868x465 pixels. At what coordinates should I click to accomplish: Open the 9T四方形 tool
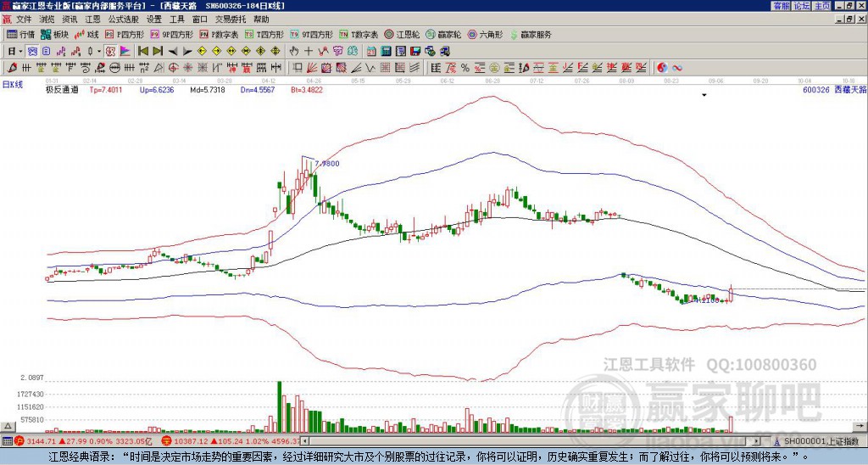point(311,34)
